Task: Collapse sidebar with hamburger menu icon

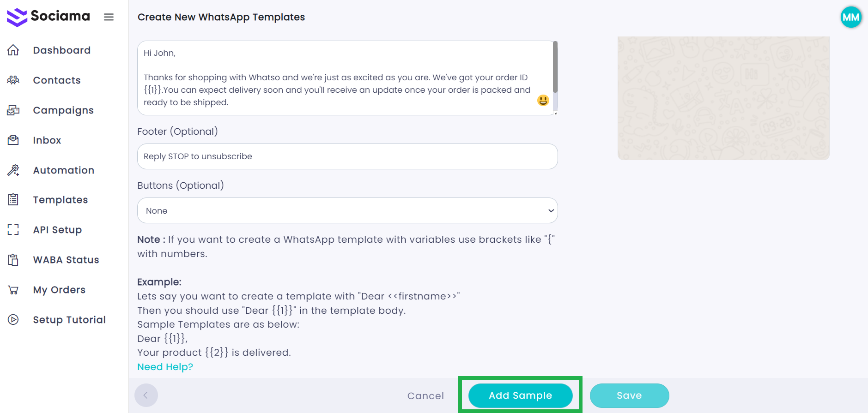Action: [109, 17]
